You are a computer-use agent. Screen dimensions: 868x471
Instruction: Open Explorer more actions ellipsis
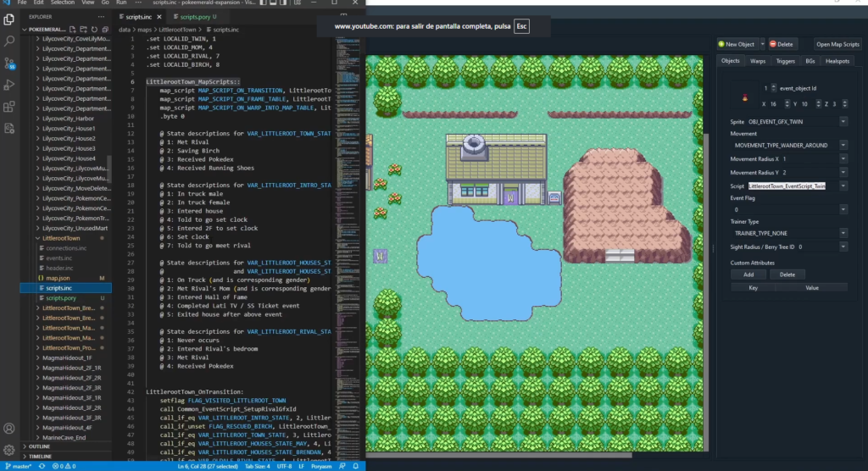point(101,17)
